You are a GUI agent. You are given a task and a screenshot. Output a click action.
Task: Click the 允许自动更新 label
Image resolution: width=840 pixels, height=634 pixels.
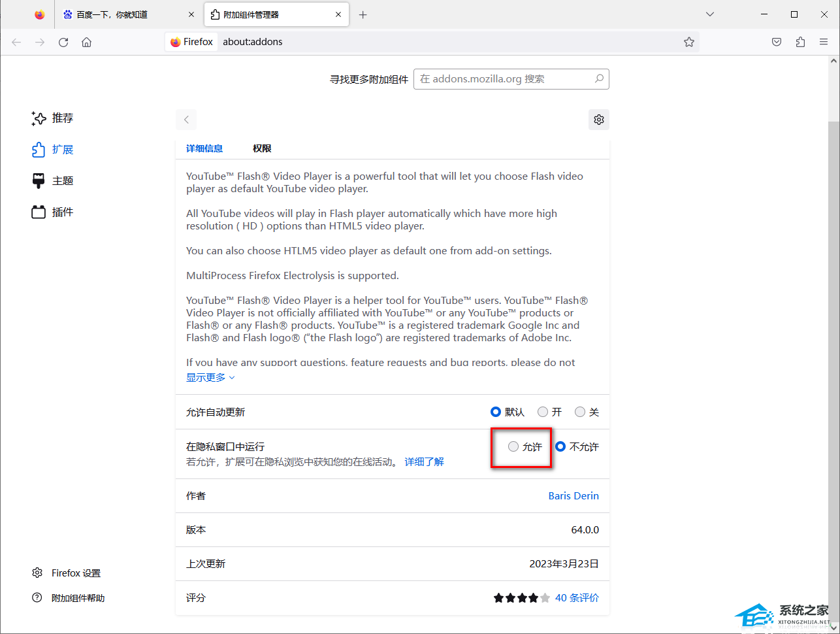pos(216,412)
